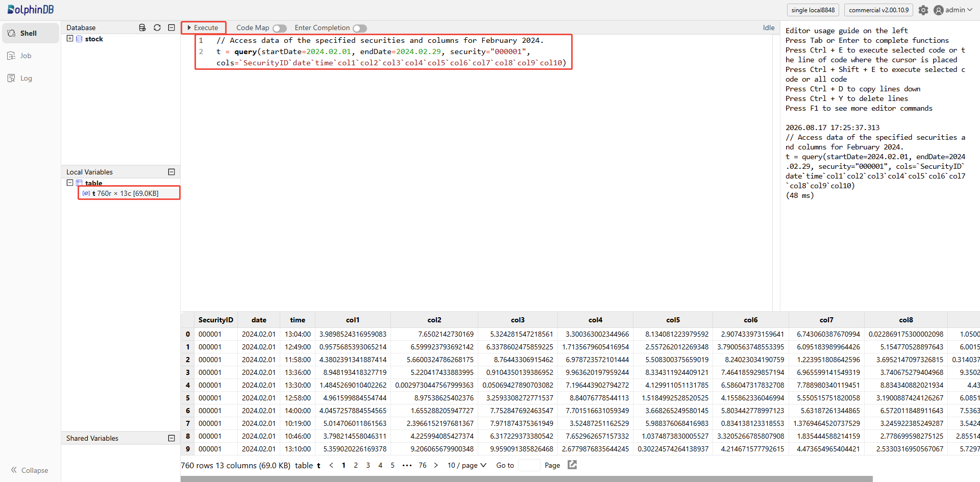Select results page 5
Screen dimensions: 980x482
393,465
